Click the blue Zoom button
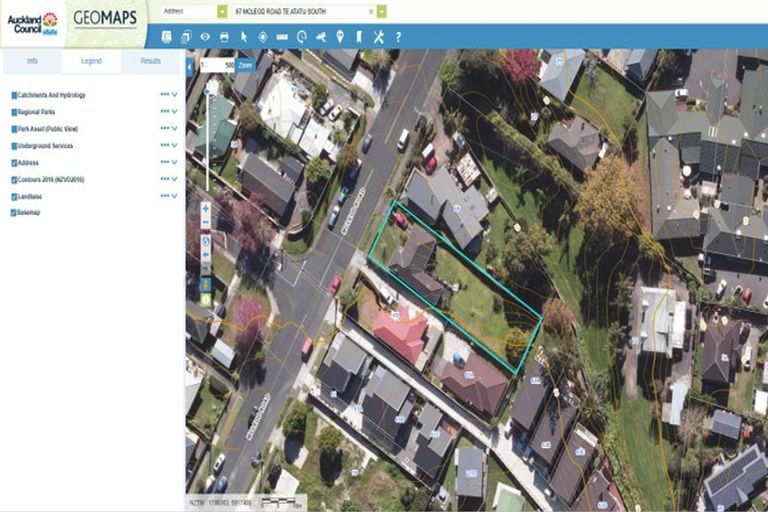 (245, 65)
